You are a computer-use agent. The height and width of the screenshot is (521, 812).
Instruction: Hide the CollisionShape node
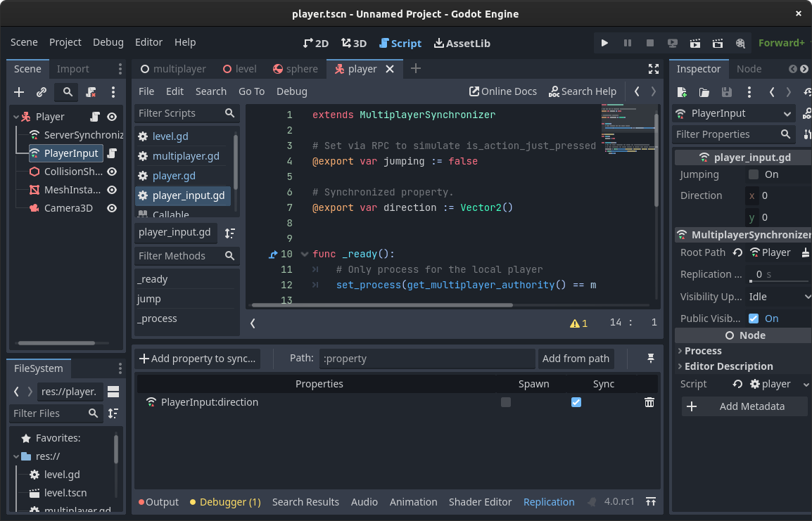pyautogui.click(x=112, y=172)
